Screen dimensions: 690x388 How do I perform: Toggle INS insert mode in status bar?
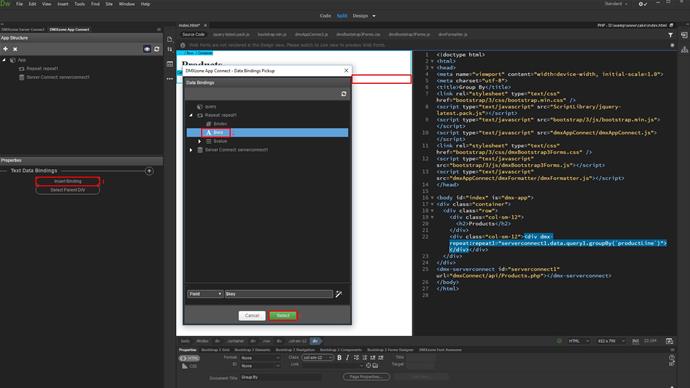tap(635, 341)
